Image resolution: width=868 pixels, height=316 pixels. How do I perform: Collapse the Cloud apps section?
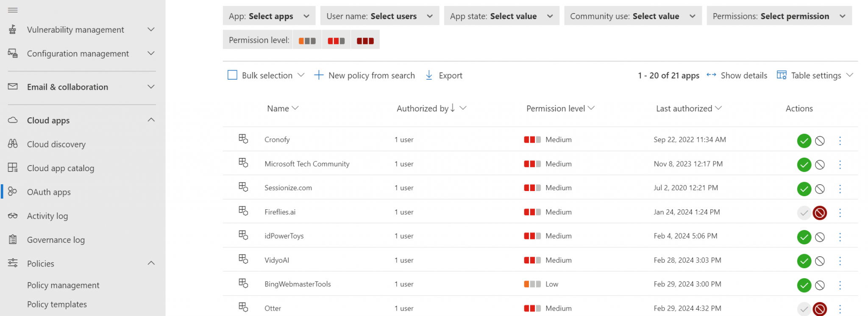tap(151, 120)
